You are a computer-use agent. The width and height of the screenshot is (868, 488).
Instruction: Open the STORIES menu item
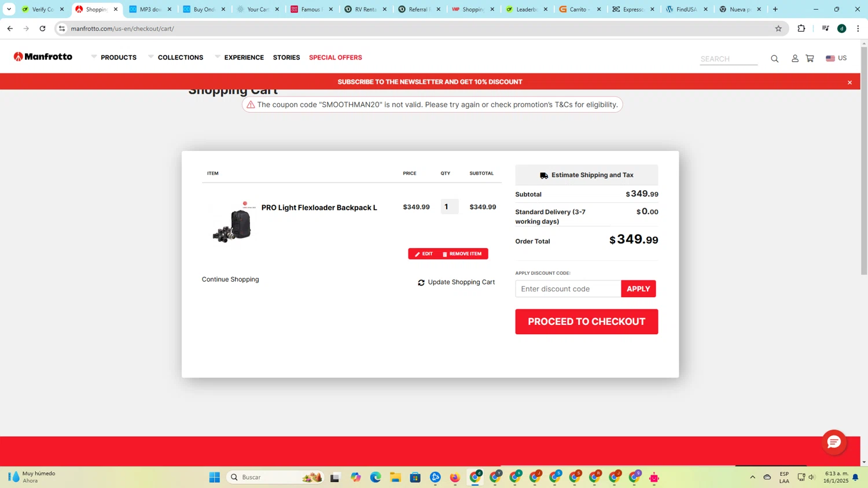286,57
